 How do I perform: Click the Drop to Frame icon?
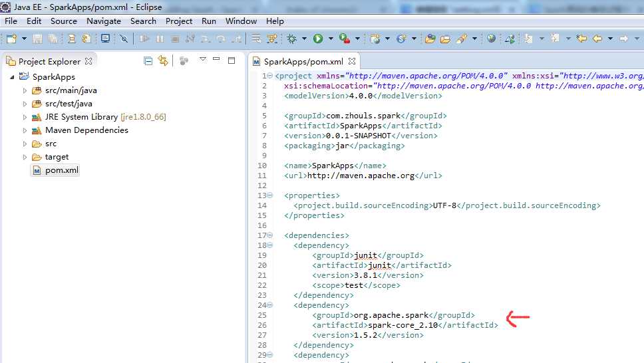256,39
